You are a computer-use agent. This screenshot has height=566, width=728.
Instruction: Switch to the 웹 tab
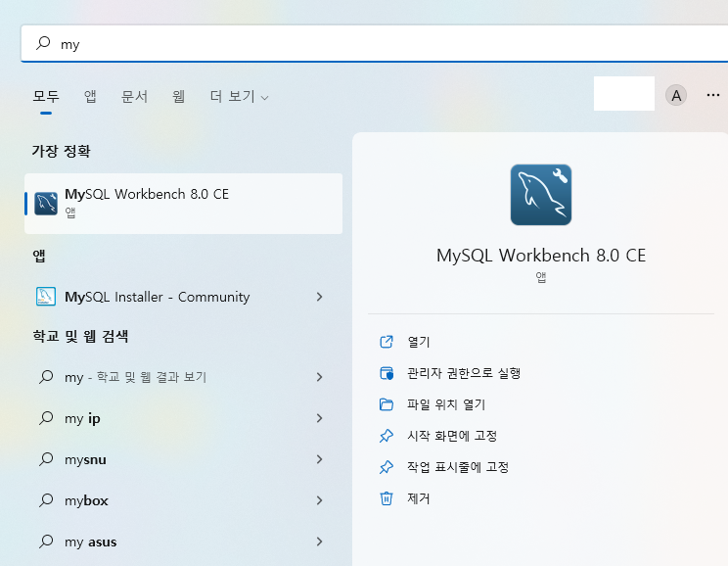coord(179,96)
